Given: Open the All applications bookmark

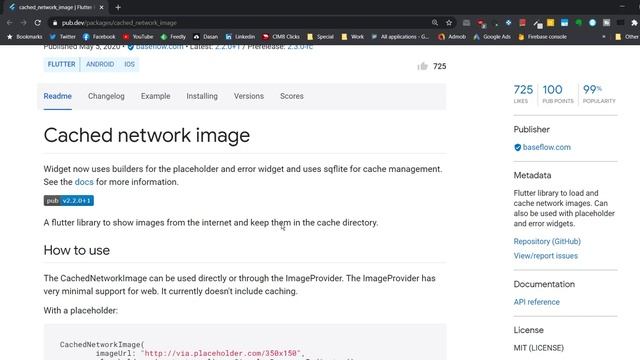Looking at the screenshot, I should (x=400, y=37).
